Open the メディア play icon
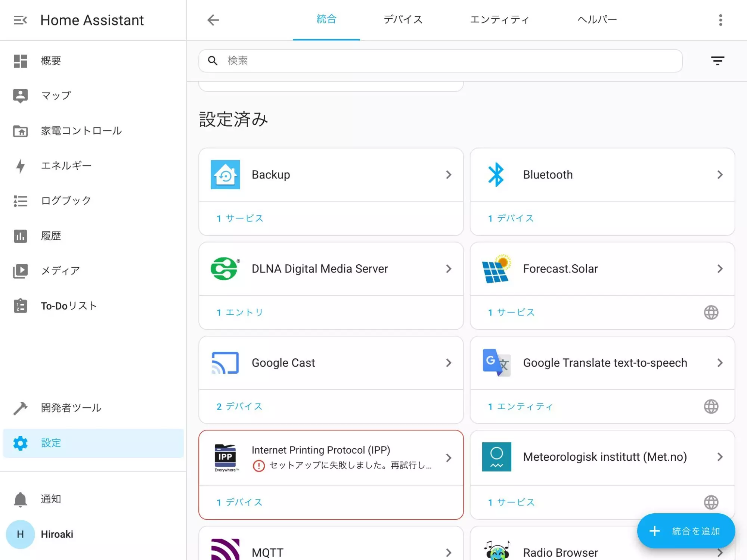Image resolution: width=747 pixels, height=560 pixels. point(20,271)
